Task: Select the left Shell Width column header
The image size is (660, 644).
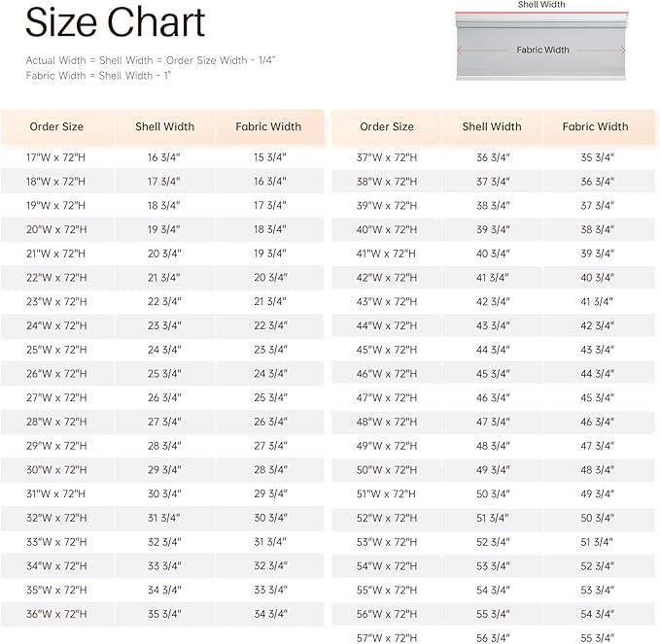Action: pos(164,126)
